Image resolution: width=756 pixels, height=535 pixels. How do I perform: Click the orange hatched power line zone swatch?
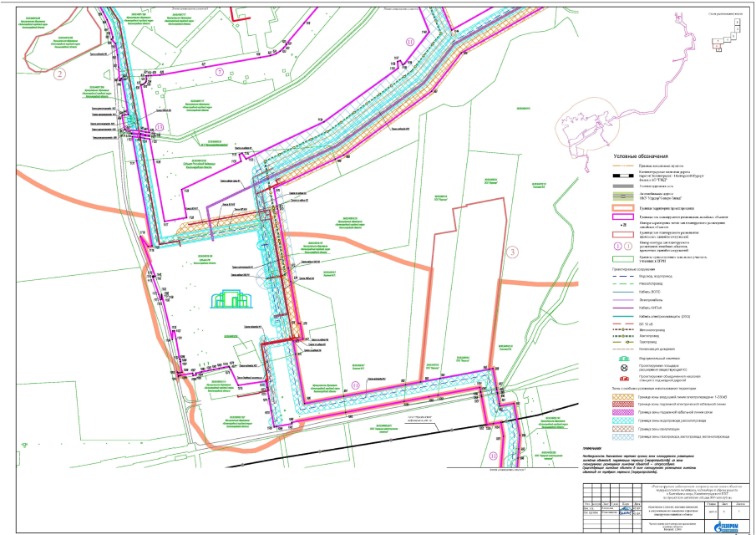pyautogui.click(x=620, y=397)
